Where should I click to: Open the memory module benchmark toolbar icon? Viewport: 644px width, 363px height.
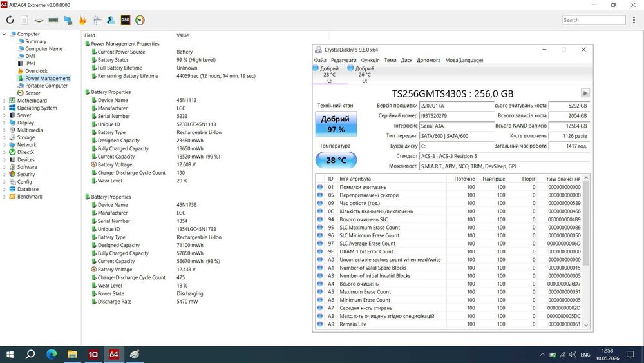pos(53,20)
